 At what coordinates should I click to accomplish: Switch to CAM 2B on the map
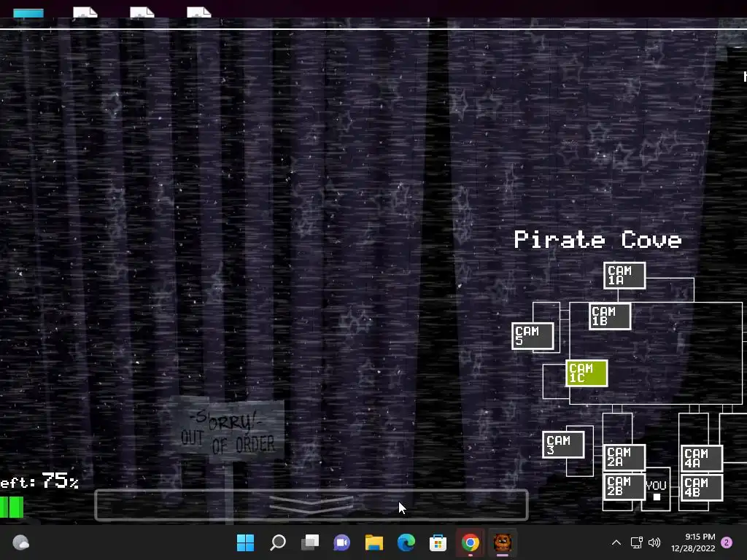point(624,486)
